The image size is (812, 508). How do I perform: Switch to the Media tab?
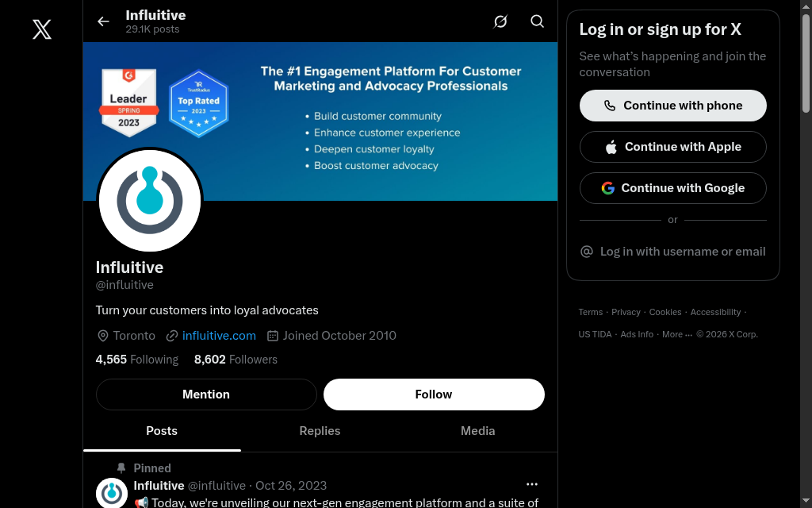[477, 431]
